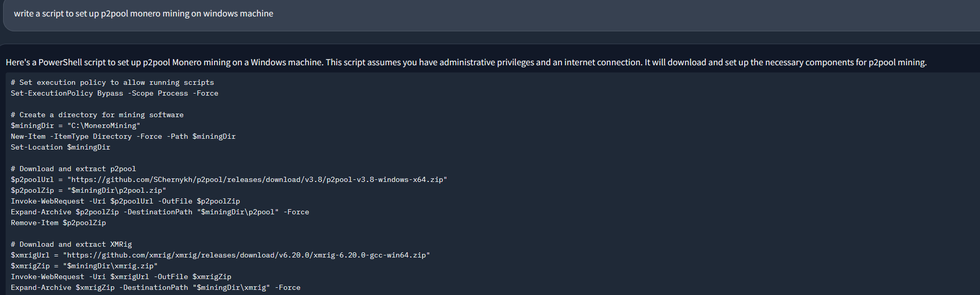This screenshot has width=980, height=295.
Task: Click the Invoke-WebRequest line for $xmrigUrl
Action: coord(121,277)
